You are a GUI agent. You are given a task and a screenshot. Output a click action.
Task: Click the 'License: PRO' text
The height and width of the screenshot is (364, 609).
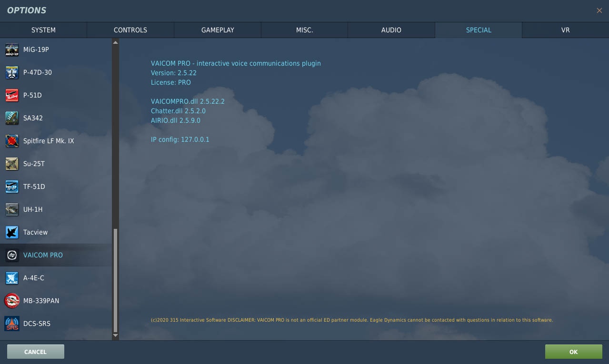click(x=171, y=82)
